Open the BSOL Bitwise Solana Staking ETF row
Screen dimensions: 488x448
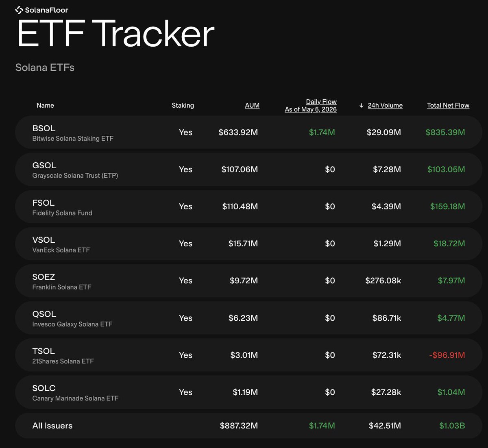pos(248,133)
